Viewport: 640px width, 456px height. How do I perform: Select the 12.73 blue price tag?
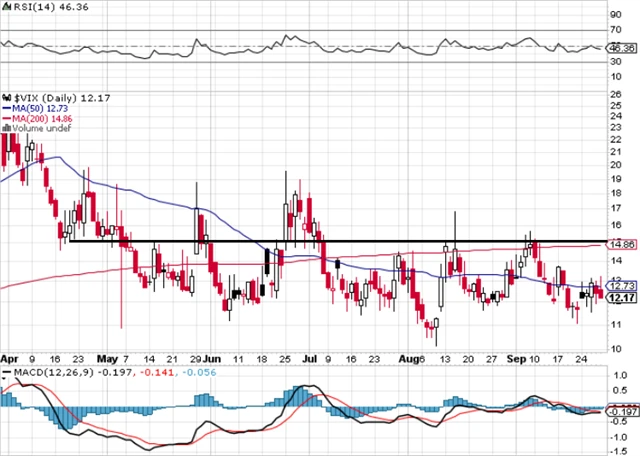622,284
